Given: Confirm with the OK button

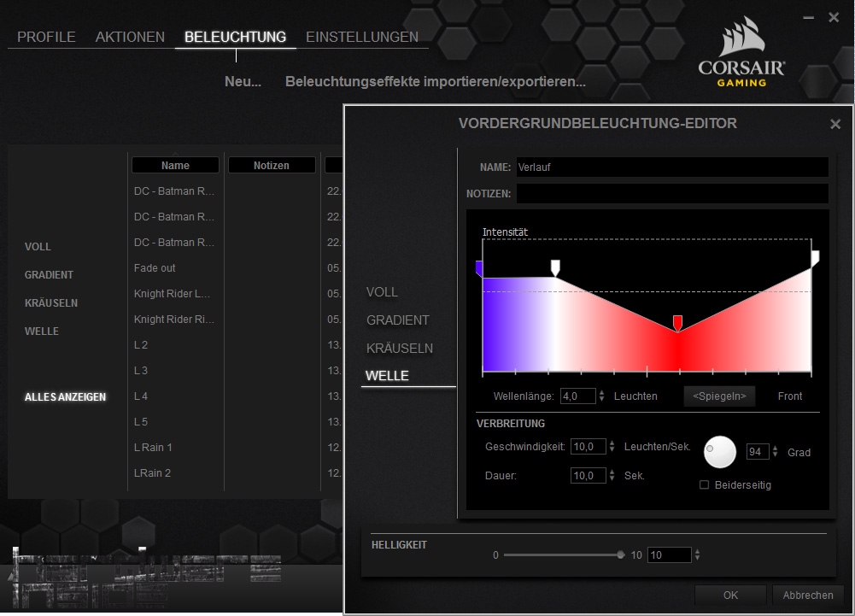Looking at the screenshot, I should click(730, 595).
